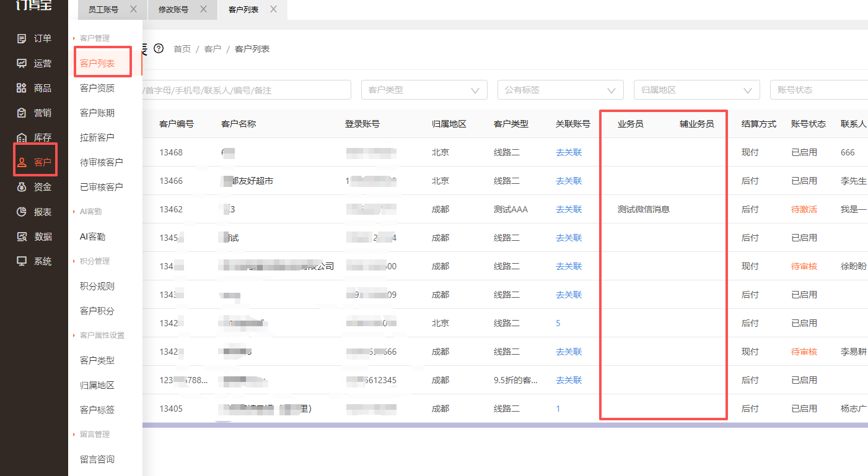Viewport: 868px width, 476px height.
Task: Click the 运营 sidebar icon
Action: (22, 63)
